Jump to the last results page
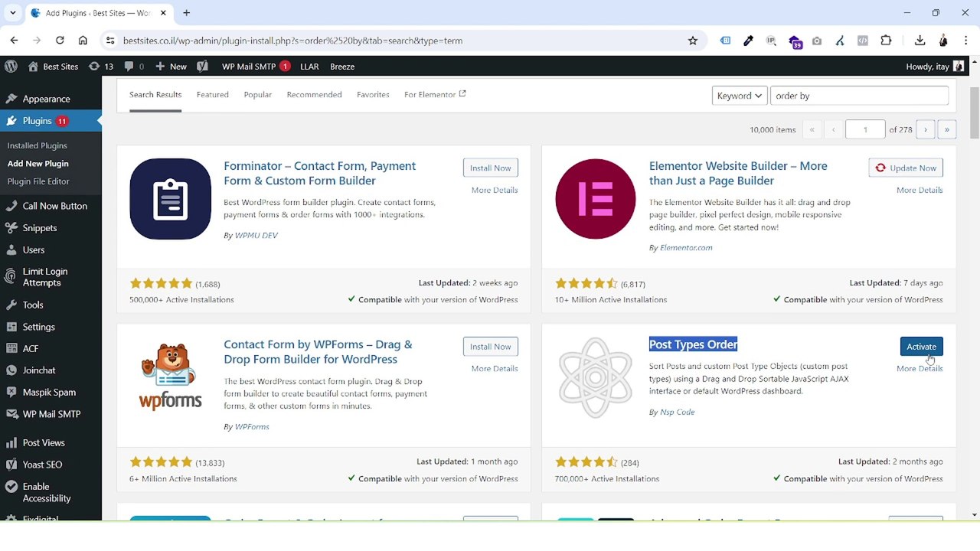 tap(947, 130)
